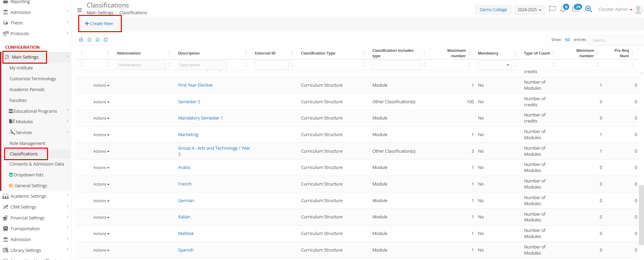This screenshot has width=644, height=260.
Task: Export the table to Excel
Action: click(89, 40)
